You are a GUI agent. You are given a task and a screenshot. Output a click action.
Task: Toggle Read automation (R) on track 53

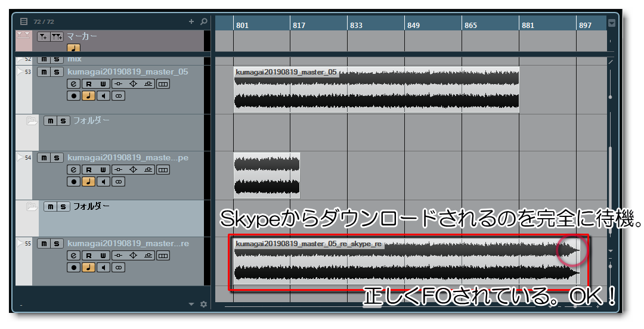(x=88, y=84)
